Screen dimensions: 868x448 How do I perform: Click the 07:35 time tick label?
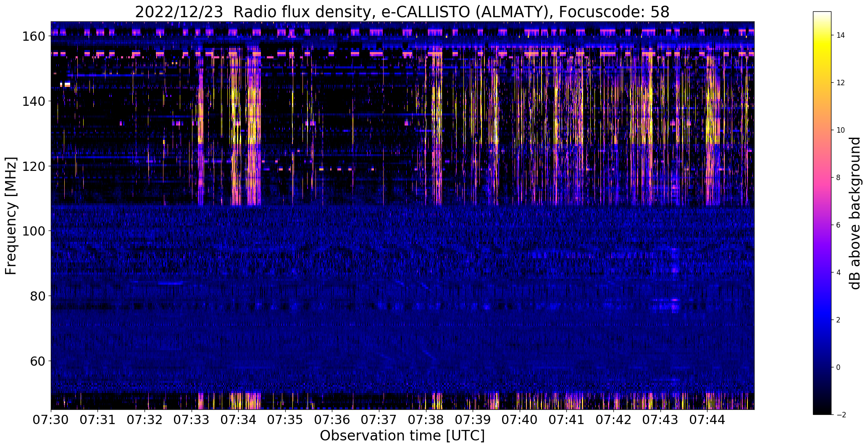coord(285,419)
